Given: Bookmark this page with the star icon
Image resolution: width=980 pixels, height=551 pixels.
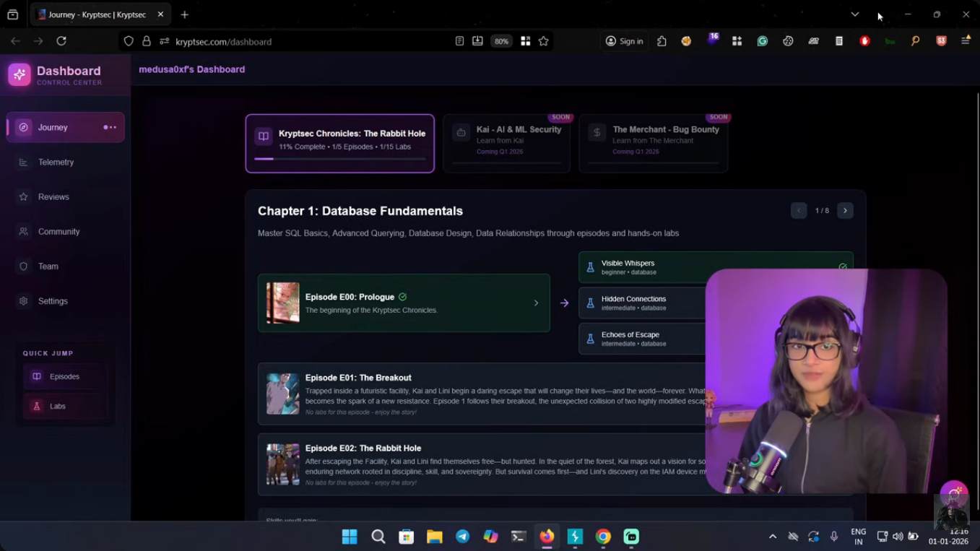Looking at the screenshot, I should click(544, 41).
